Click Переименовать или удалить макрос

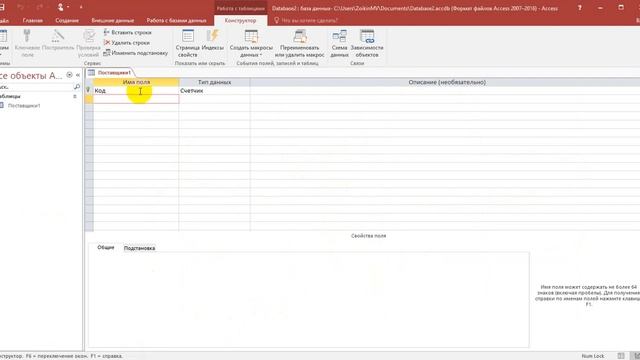300,43
